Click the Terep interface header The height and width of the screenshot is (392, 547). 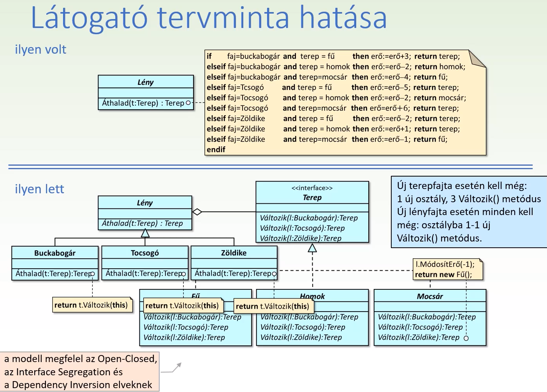click(312, 193)
